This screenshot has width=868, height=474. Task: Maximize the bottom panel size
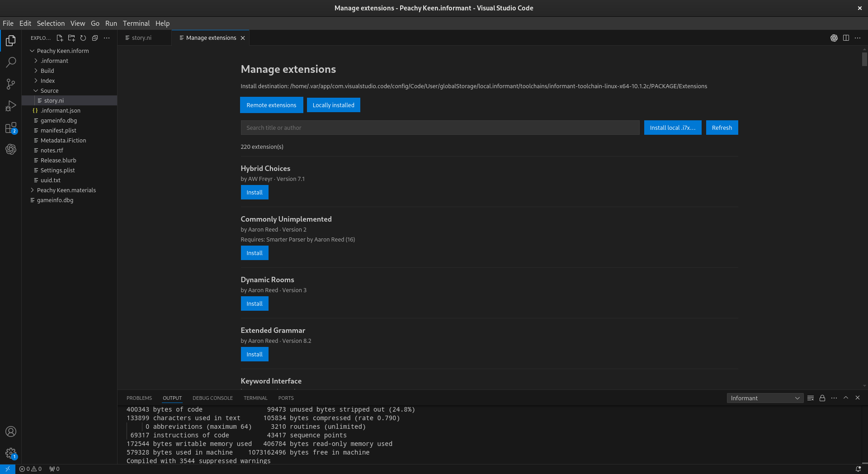(x=846, y=398)
